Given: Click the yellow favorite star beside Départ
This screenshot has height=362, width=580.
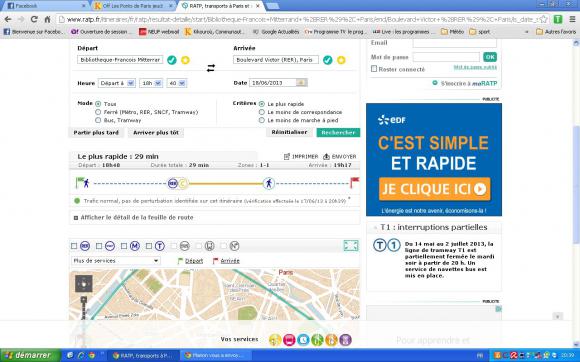Looking at the screenshot, I should (x=185, y=60).
